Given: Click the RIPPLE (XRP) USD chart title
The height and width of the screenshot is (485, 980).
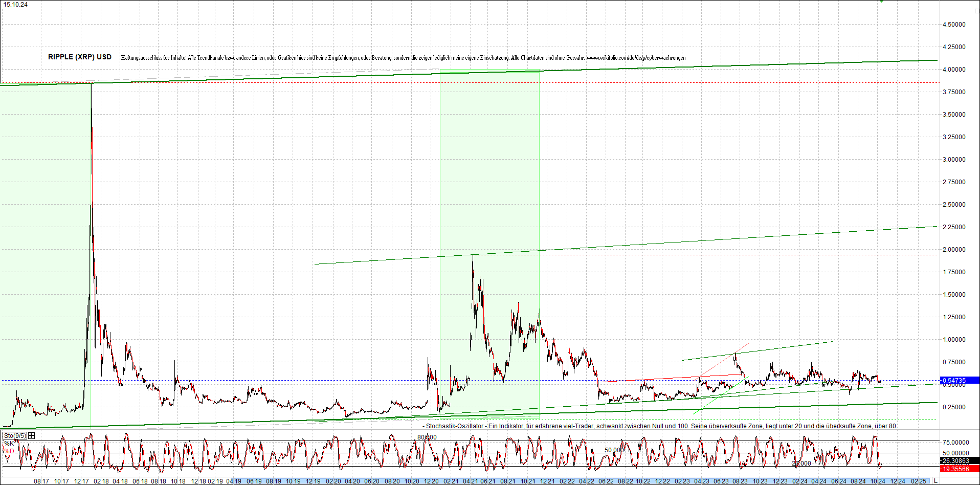Looking at the screenshot, I should [x=79, y=57].
